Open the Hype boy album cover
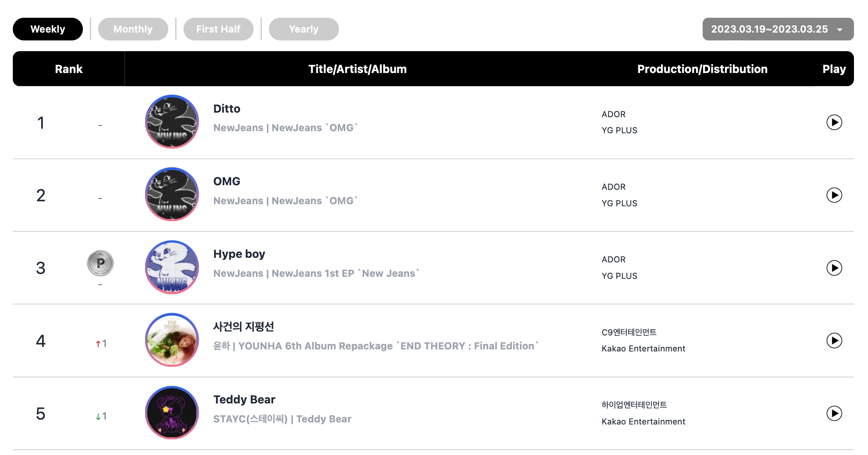 tap(172, 267)
